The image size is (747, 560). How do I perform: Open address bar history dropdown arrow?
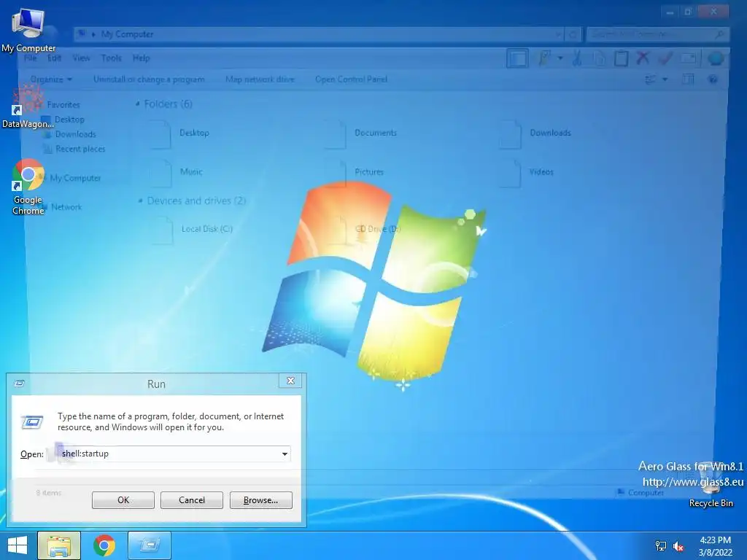click(558, 34)
